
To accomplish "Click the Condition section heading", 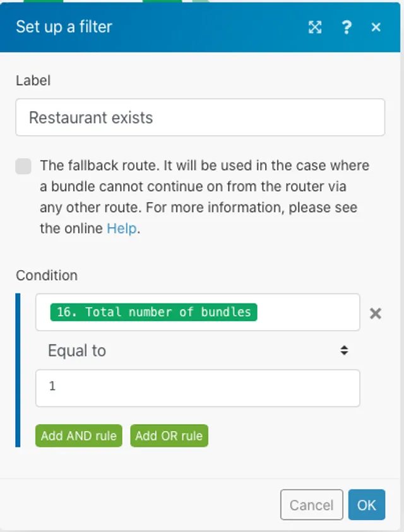I will click(47, 275).
